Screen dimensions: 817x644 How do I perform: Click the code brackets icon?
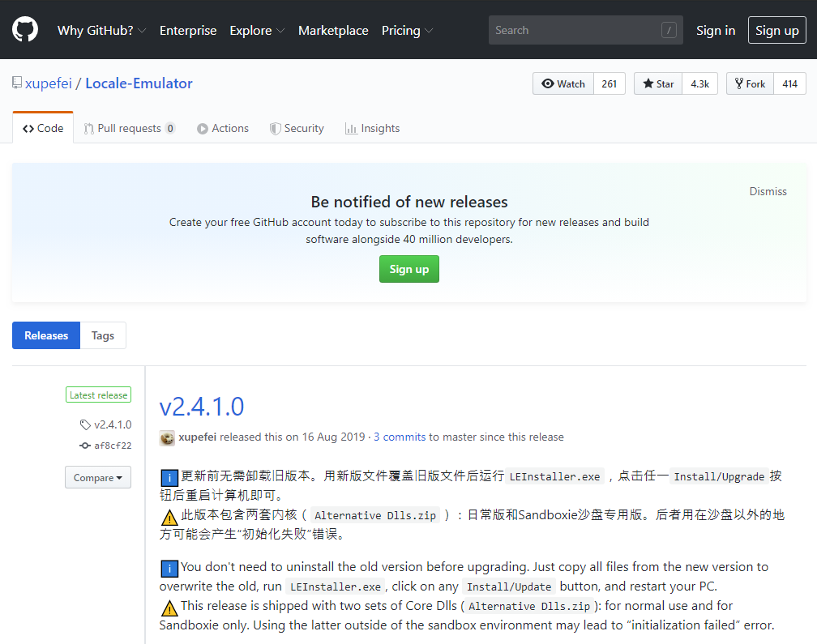[28, 129]
